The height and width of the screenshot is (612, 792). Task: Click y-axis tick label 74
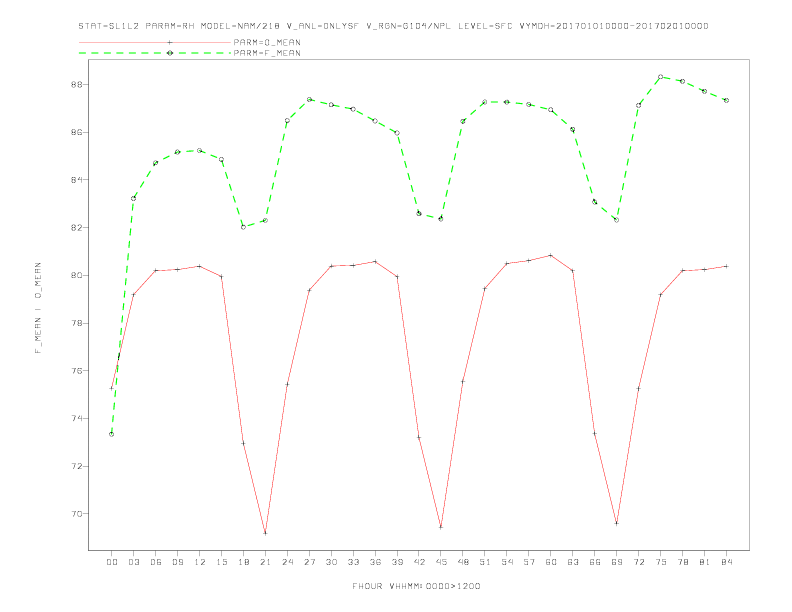pos(76,419)
